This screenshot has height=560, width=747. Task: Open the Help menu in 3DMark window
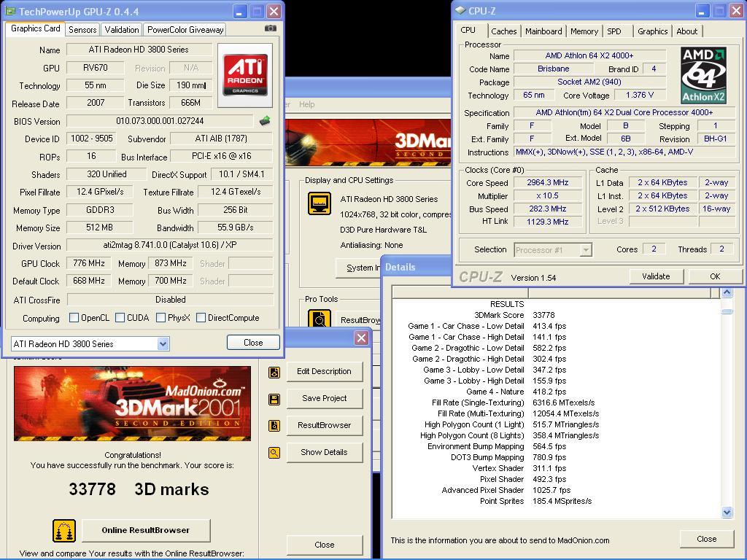point(307,104)
